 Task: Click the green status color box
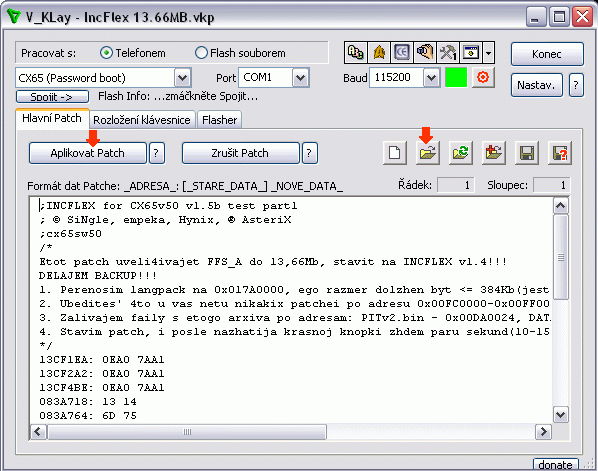(x=456, y=77)
